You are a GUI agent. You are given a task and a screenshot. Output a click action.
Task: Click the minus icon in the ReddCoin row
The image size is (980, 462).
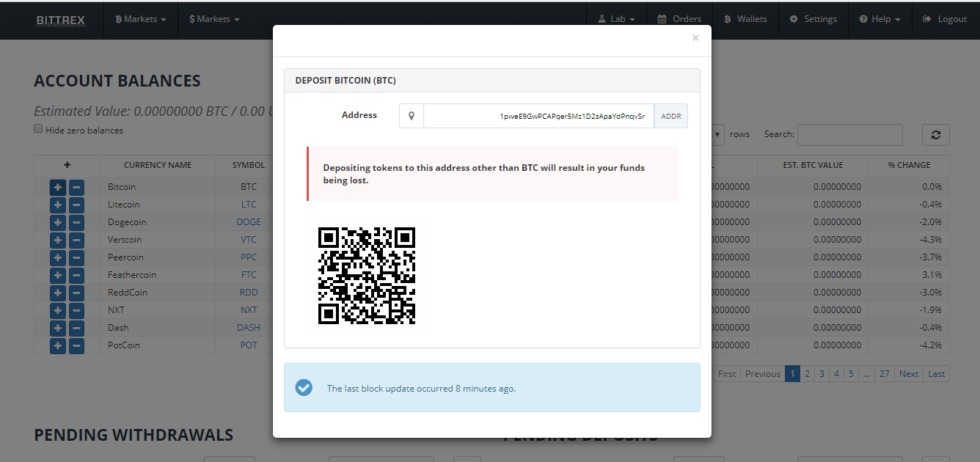click(76, 293)
